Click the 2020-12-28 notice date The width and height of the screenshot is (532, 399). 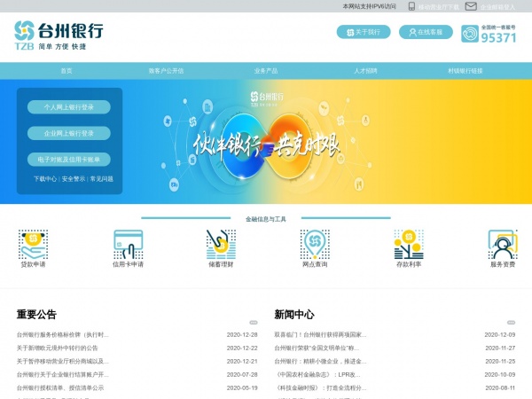click(x=242, y=335)
